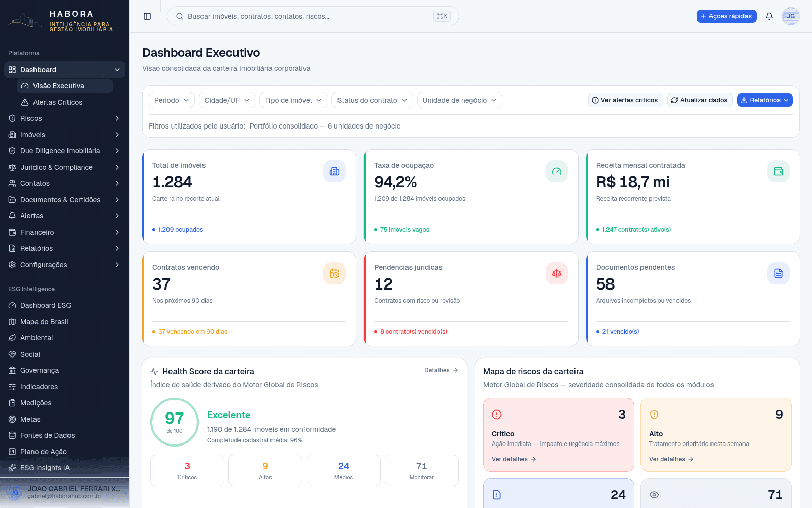812x508 pixels.
Task: Open the notifications bell
Action: click(769, 16)
